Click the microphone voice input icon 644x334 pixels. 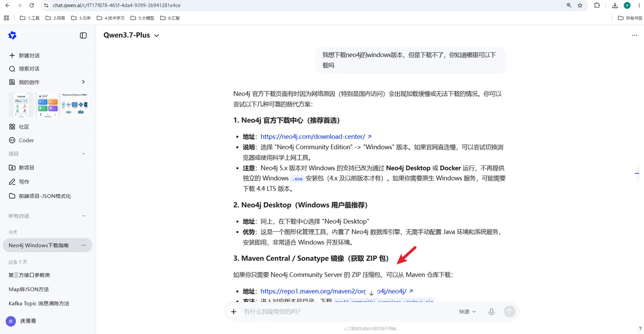[491, 312]
